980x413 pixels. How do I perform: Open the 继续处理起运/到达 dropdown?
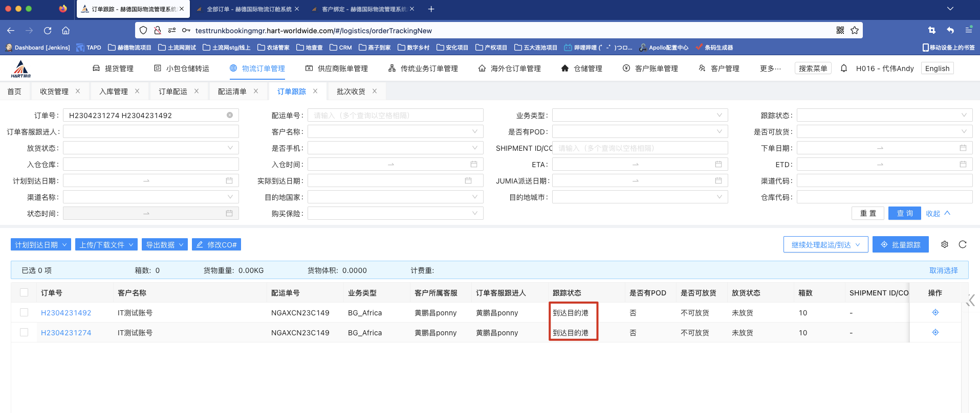point(825,245)
